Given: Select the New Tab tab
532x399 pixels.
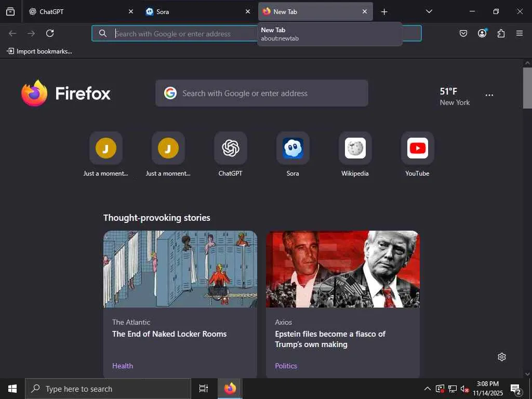Looking at the screenshot, I should [x=315, y=11].
